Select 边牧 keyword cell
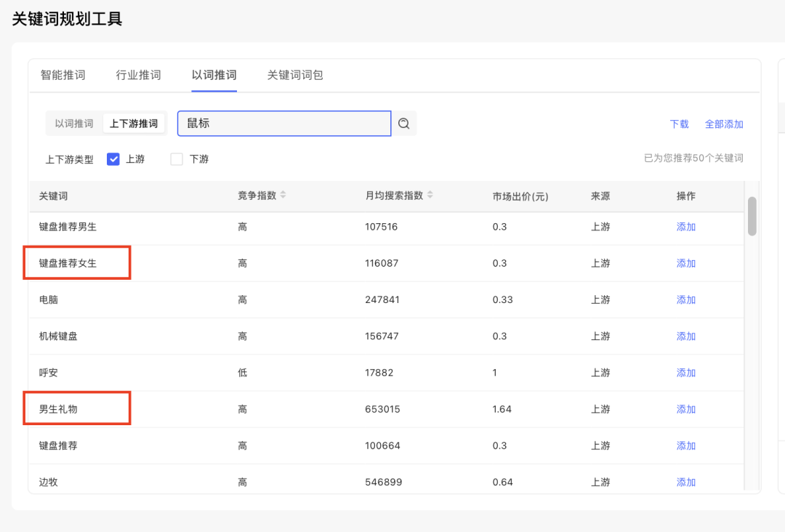785x532 pixels. coord(49,483)
